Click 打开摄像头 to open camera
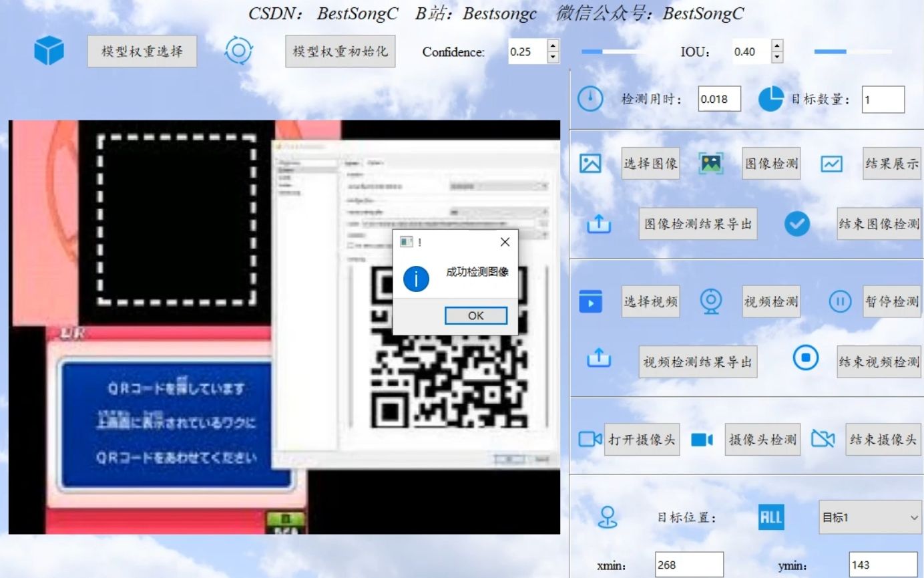The width and height of the screenshot is (924, 578). coord(642,439)
